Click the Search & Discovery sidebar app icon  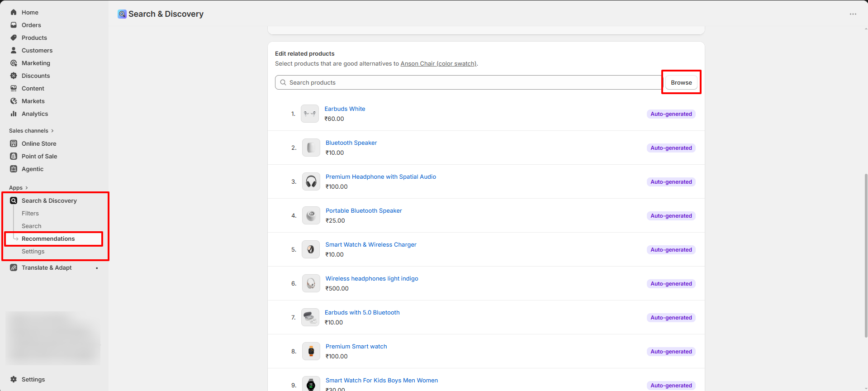click(x=14, y=200)
